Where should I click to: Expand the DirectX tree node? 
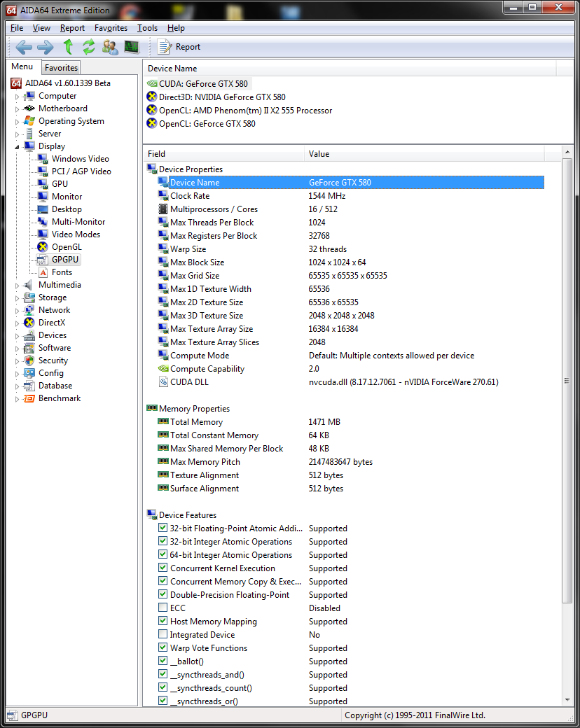[18, 323]
